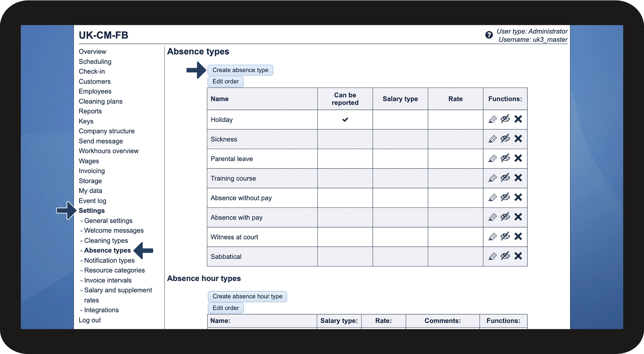This screenshot has height=354, width=644.
Task: Click Edit order above the absence types table
Action: point(225,81)
